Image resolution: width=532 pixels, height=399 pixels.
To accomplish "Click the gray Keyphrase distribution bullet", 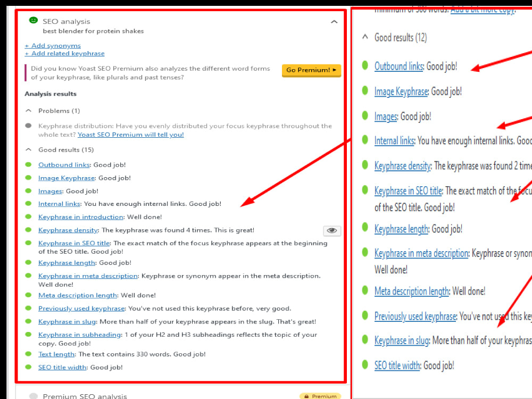I will point(29,126).
